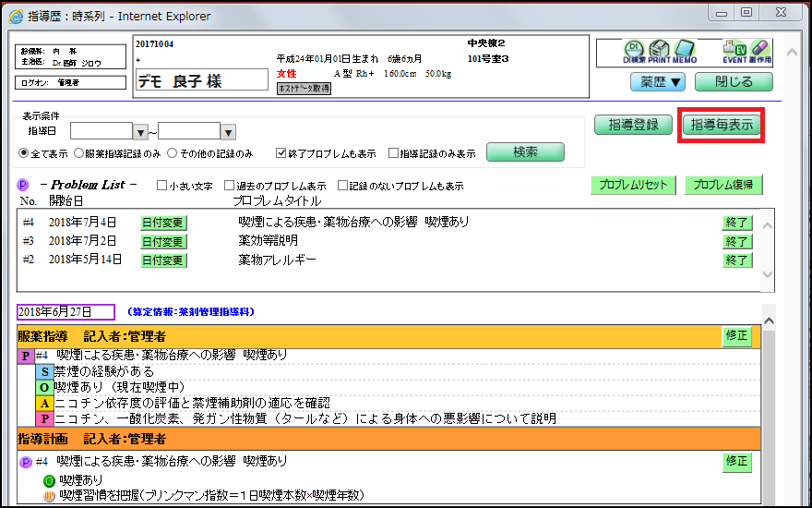
Task: Click the green O icon under 指導計画
Action: point(50,481)
